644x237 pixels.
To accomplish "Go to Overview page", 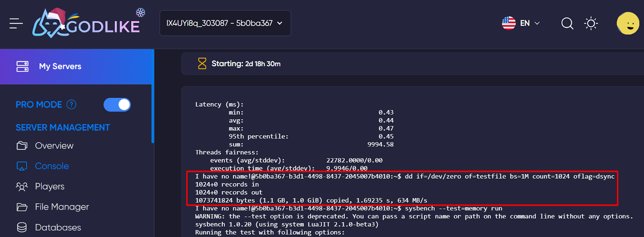I will pos(54,146).
